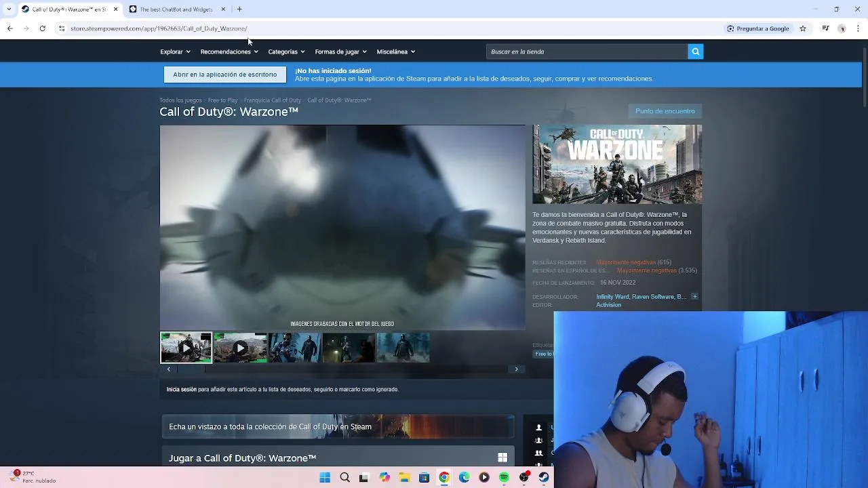Click the Chrome taskbar icon
The width and height of the screenshot is (868, 488).
coord(444,478)
